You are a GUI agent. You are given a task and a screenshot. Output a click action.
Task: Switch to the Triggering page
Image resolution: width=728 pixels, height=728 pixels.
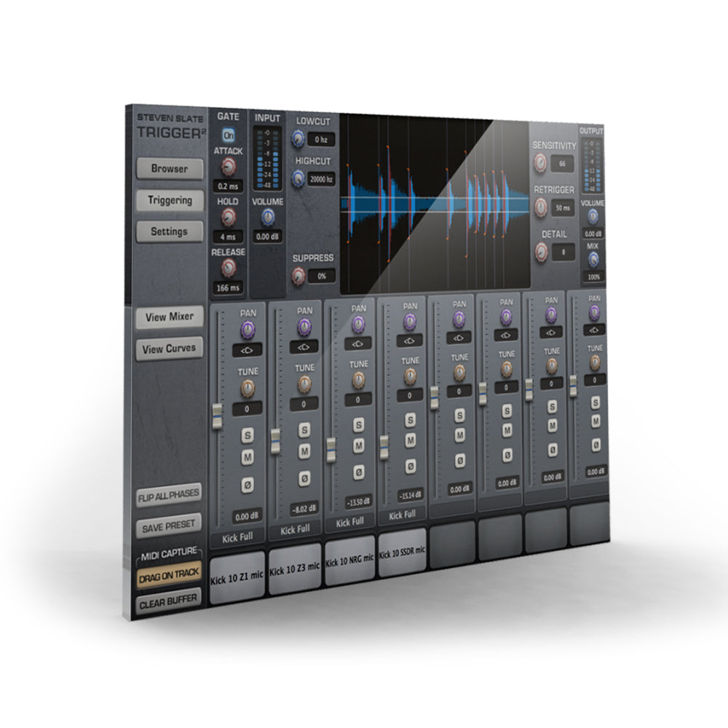pos(170,200)
